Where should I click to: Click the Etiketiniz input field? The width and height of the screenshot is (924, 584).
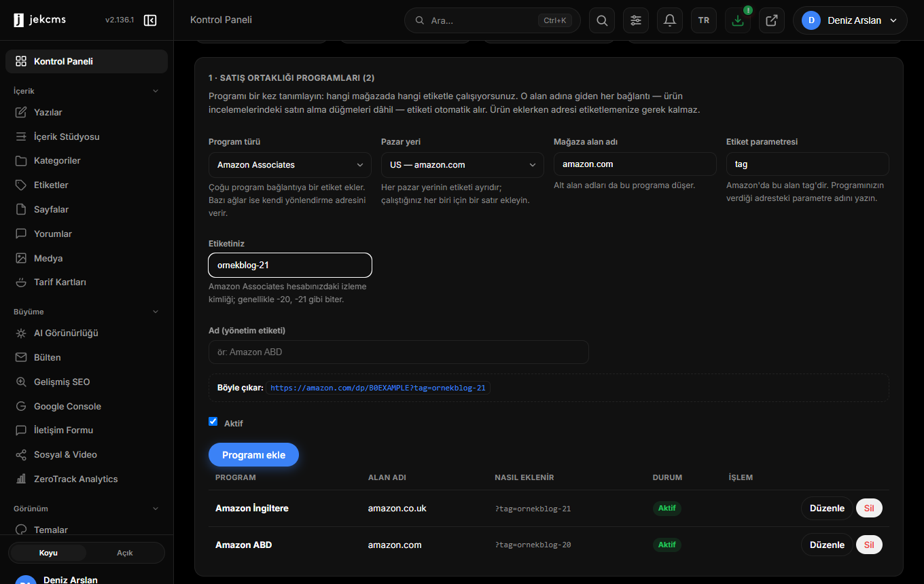pos(290,265)
